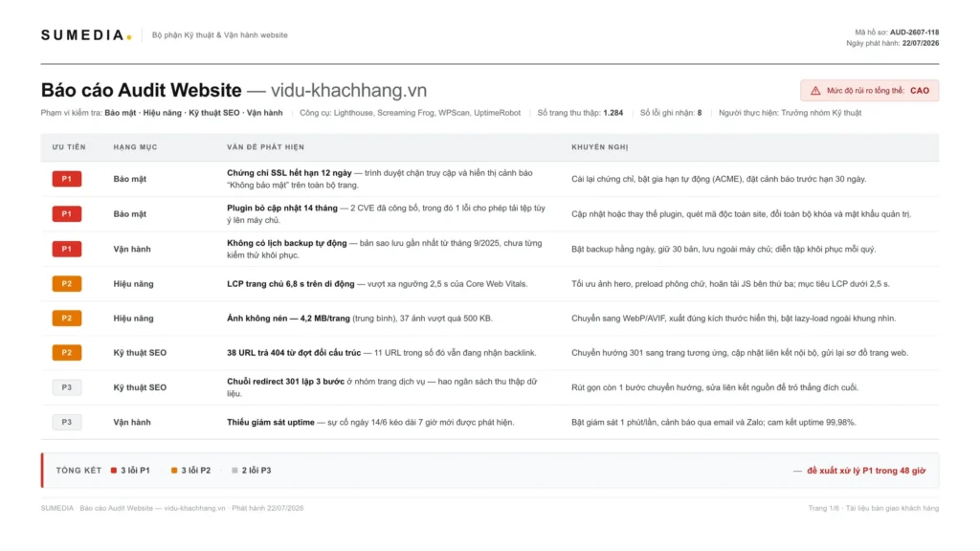Click "LCP trang chủ 6,8 s trên di động"
This screenshot has width=980, height=551.
coord(291,283)
